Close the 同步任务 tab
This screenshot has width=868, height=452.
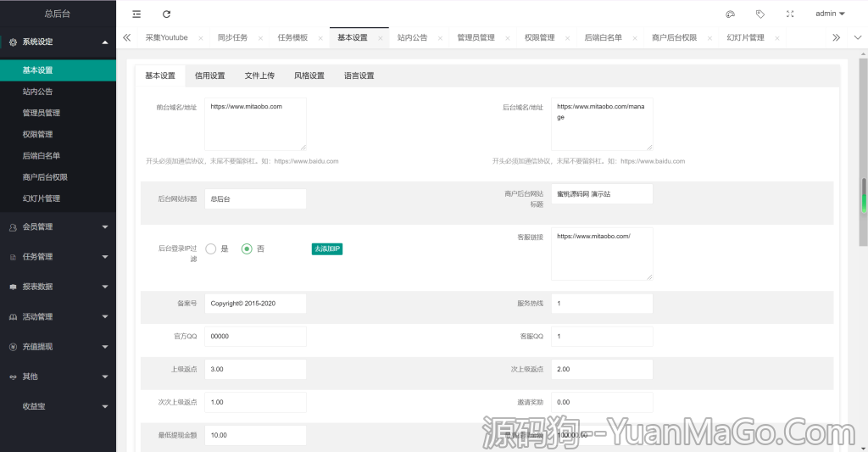pyautogui.click(x=260, y=38)
